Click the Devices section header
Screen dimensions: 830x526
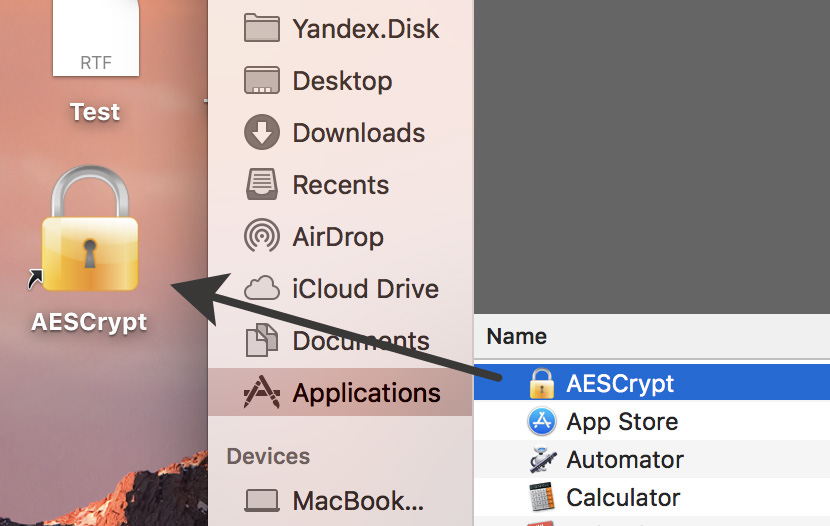pyautogui.click(x=268, y=456)
